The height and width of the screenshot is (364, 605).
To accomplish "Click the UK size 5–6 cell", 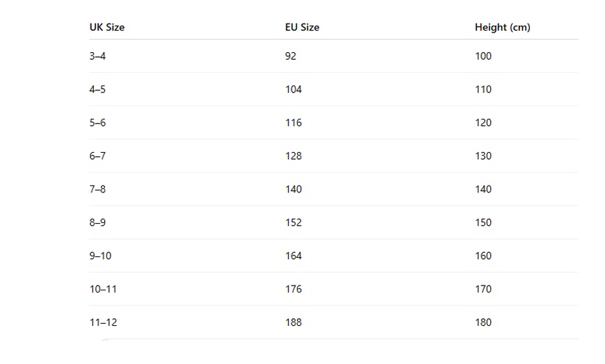I will (97, 123).
